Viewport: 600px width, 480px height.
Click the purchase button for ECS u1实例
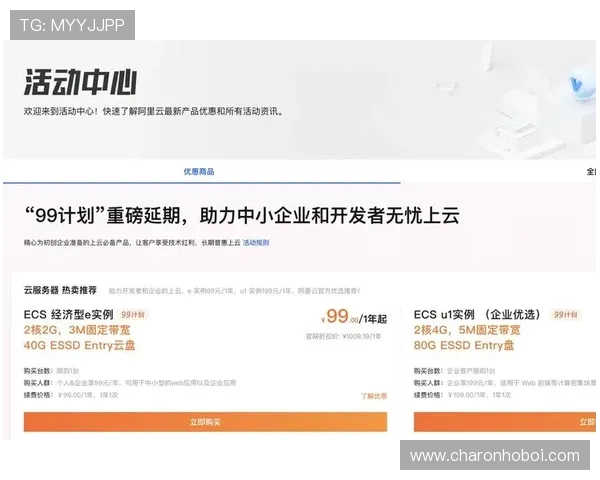point(505,422)
